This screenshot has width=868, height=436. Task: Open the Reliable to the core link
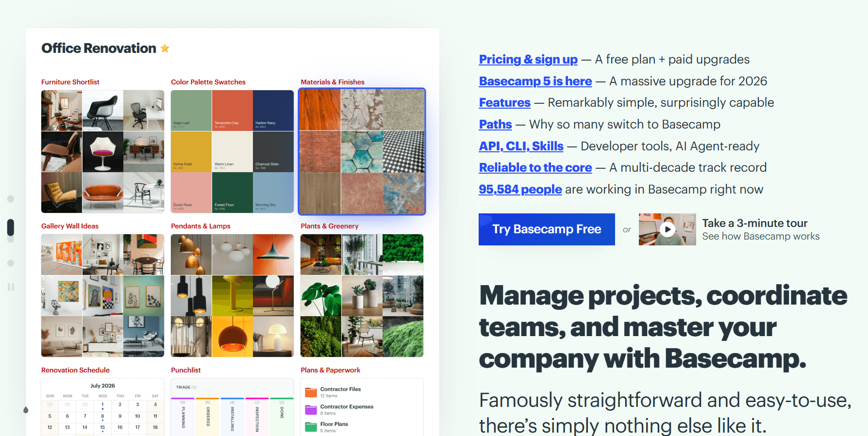pos(535,167)
